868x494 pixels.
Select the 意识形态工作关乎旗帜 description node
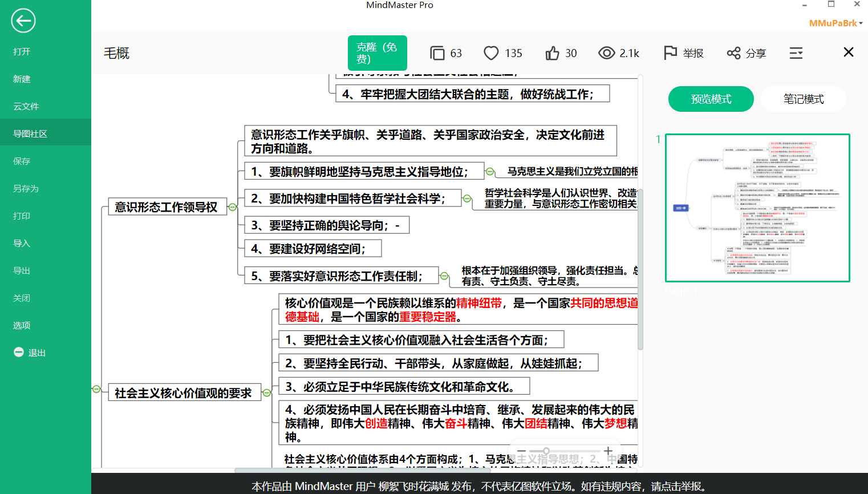point(431,141)
